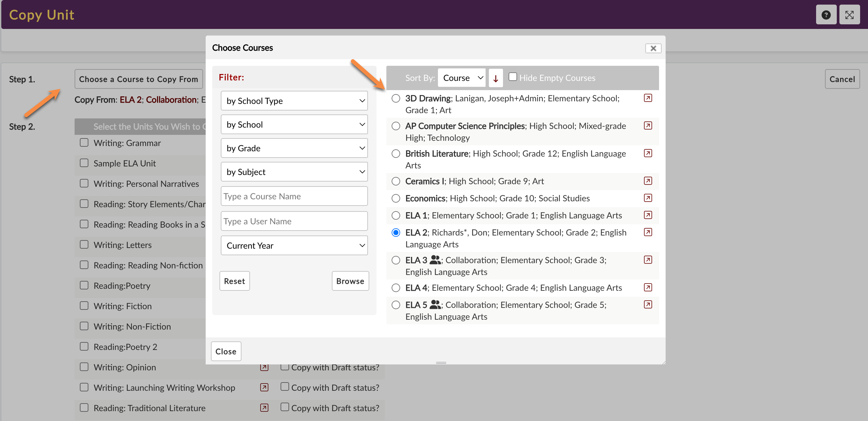Click the Type a Course Name field
Image resolution: width=868 pixels, height=421 pixels.
click(x=294, y=196)
